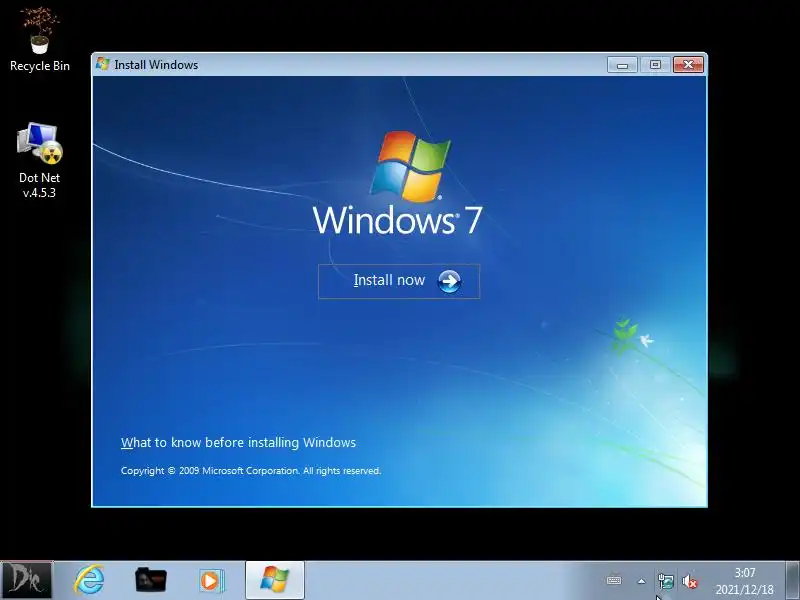The width and height of the screenshot is (800, 600).
Task: Open the Recycle Bin desktop icon
Action: point(39,39)
